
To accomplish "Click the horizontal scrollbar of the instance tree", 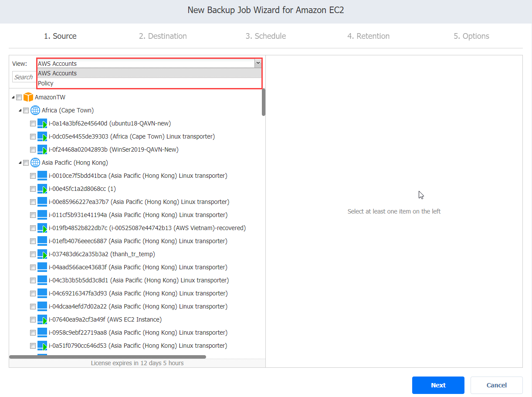I will coord(108,356).
